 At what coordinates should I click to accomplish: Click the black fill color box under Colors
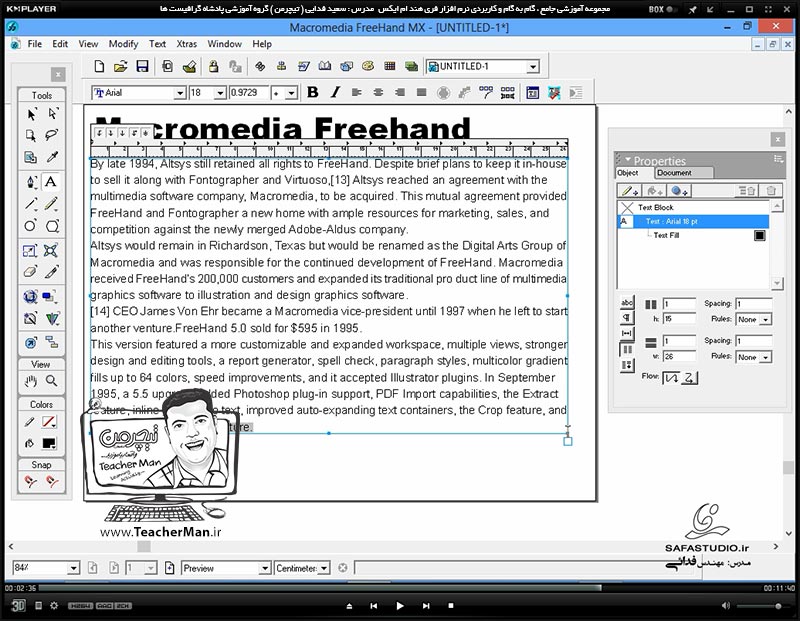pos(49,443)
